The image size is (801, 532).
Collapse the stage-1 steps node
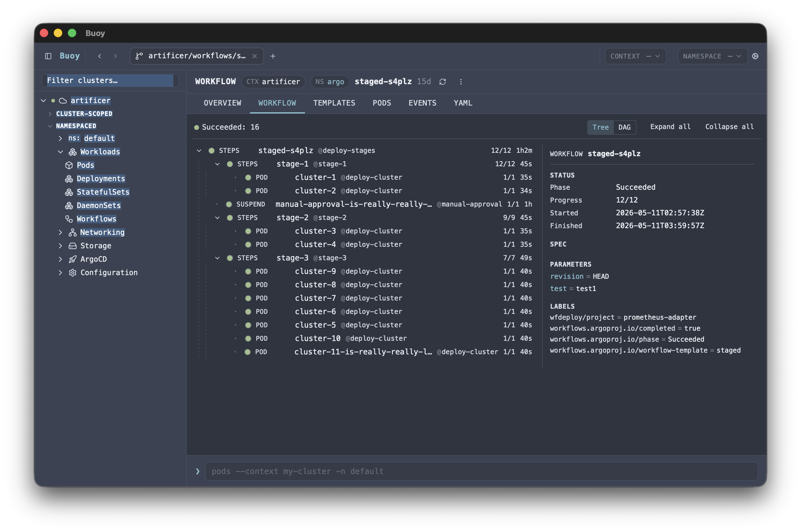tap(217, 164)
